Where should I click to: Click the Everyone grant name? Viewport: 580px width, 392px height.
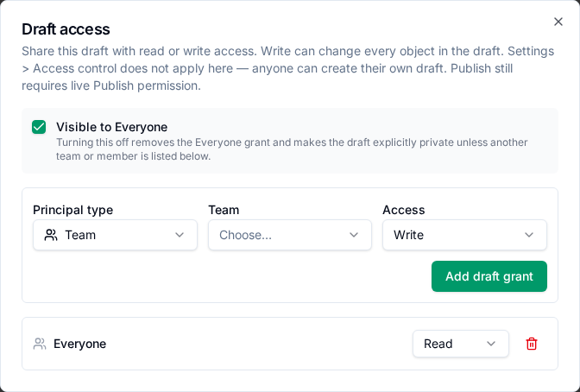coord(80,344)
